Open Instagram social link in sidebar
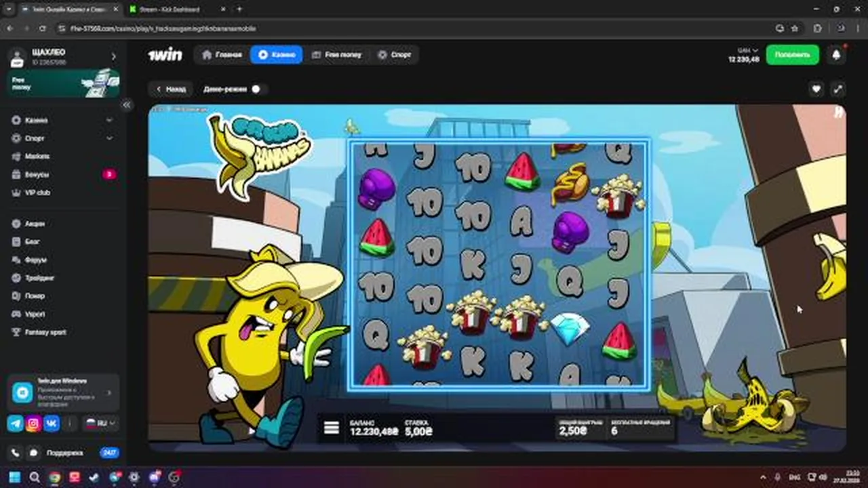 tap(33, 423)
